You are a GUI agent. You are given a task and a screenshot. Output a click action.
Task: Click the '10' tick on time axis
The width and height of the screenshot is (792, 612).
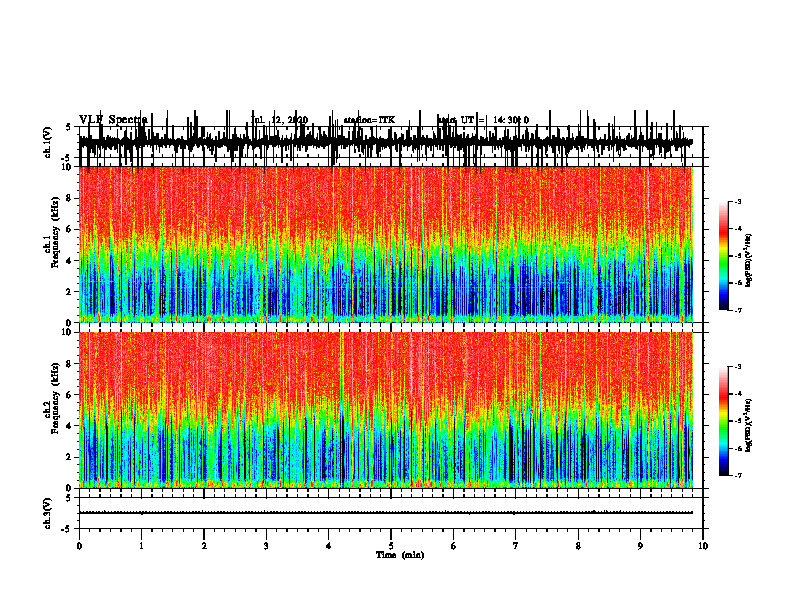(703, 546)
